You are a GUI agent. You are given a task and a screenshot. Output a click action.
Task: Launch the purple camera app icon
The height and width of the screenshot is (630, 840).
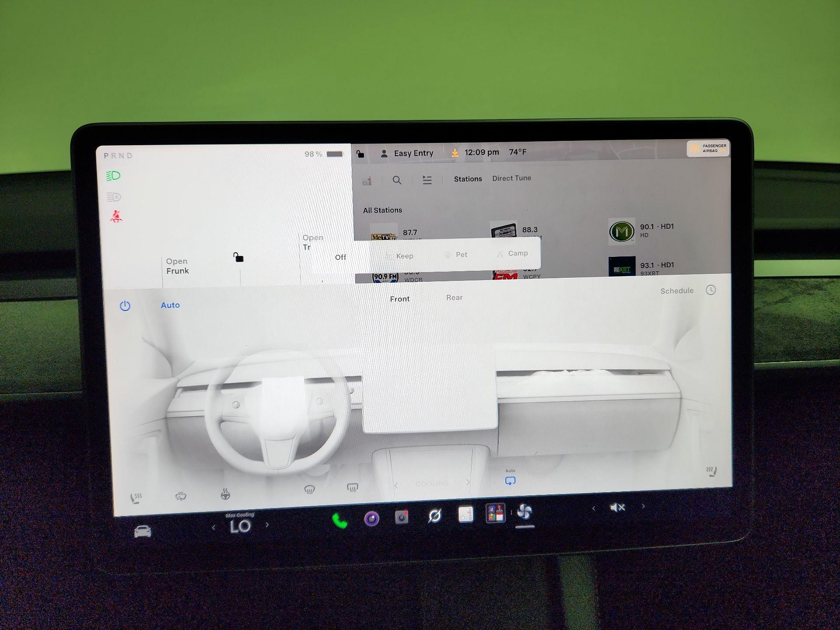tap(371, 519)
